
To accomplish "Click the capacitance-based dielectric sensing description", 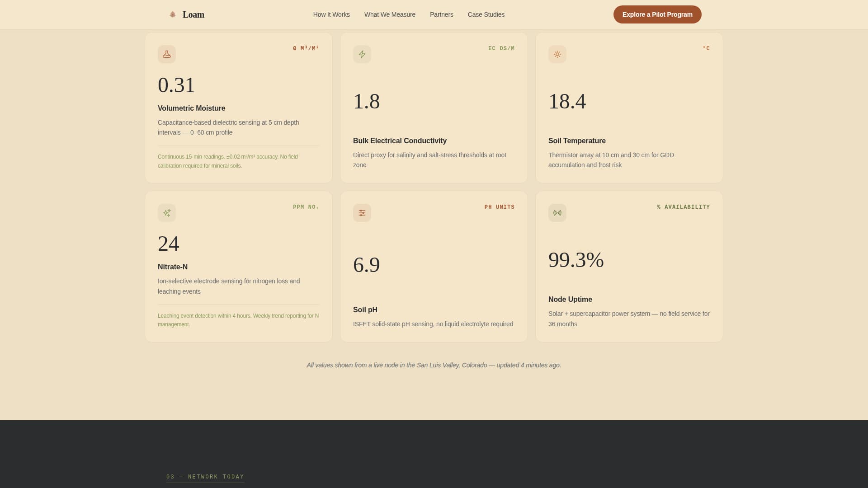I will [x=228, y=127].
